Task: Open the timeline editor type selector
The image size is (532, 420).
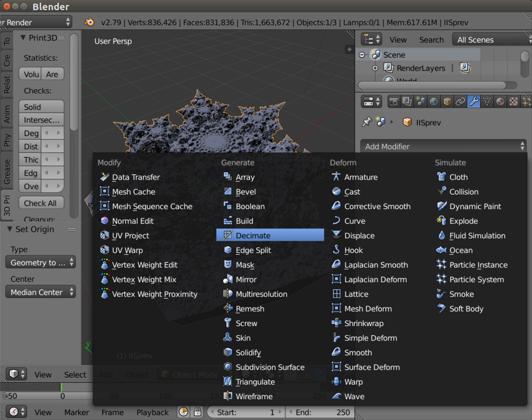Action: [16, 412]
